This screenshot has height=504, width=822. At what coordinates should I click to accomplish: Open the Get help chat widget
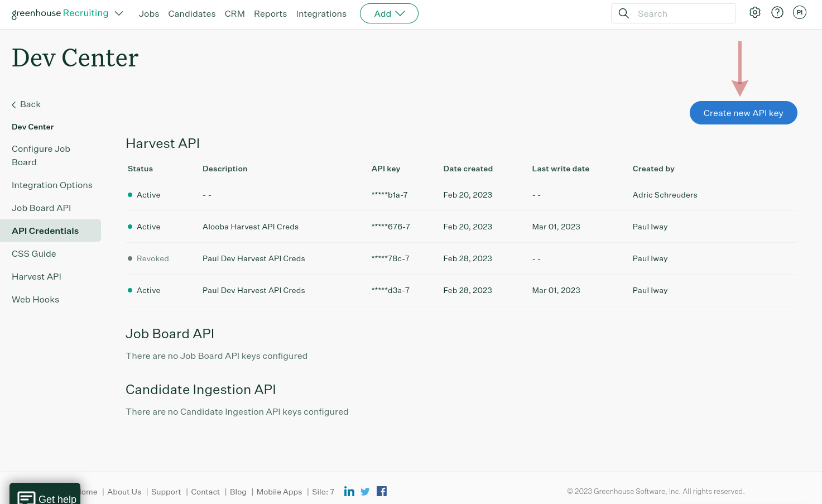pyautogui.click(x=45, y=494)
